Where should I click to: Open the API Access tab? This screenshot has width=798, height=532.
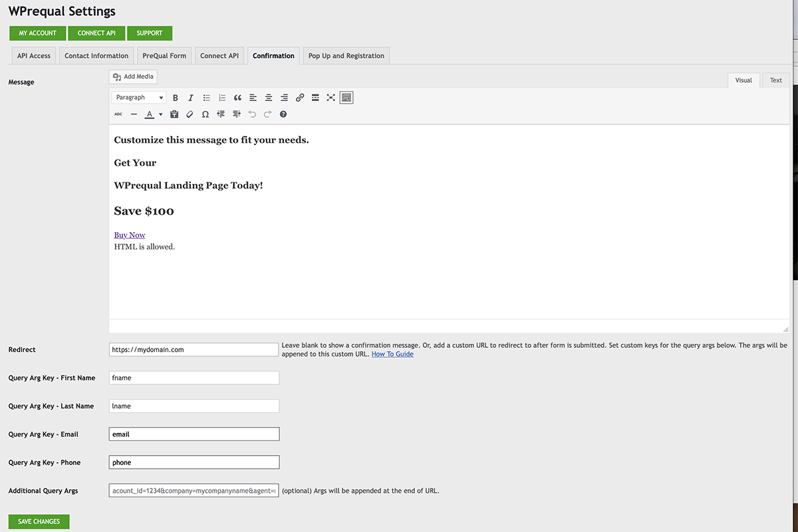pyautogui.click(x=34, y=56)
